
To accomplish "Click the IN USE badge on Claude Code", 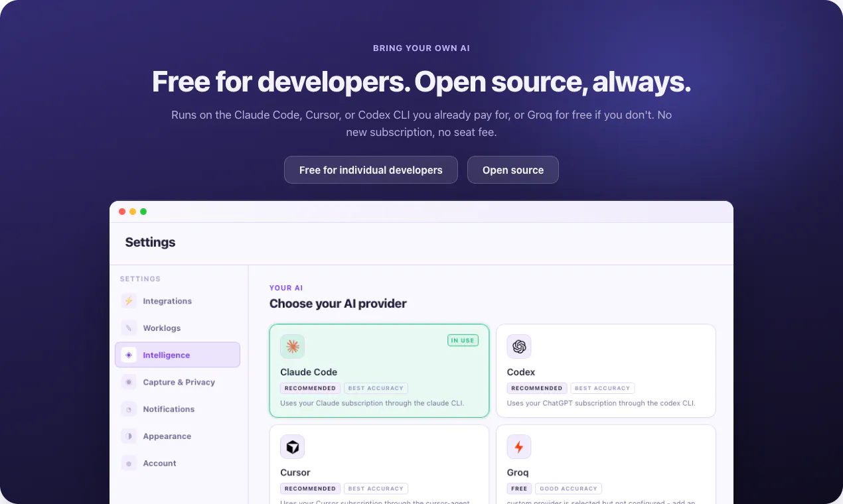I will 463,341.
